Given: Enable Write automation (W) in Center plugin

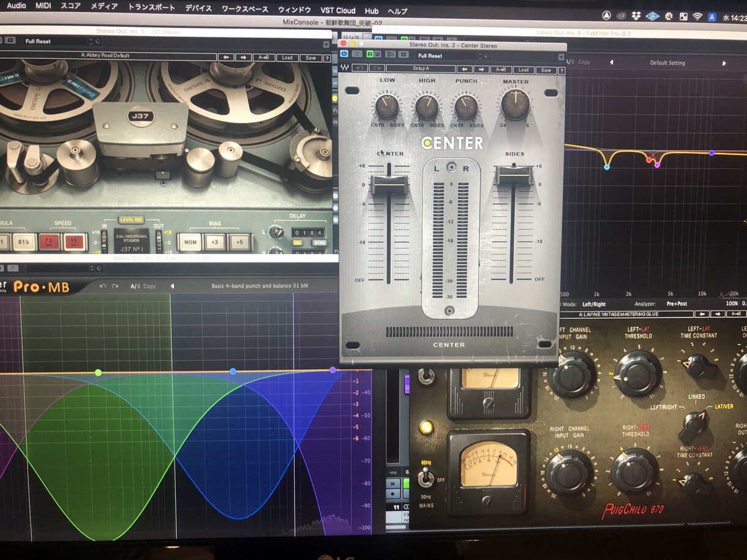Looking at the screenshot, I should (378, 54).
